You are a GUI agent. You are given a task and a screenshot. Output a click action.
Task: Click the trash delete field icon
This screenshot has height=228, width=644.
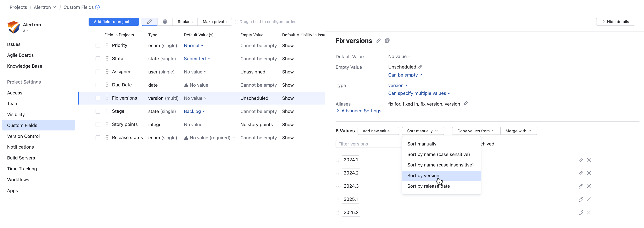click(x=165, y=22)
